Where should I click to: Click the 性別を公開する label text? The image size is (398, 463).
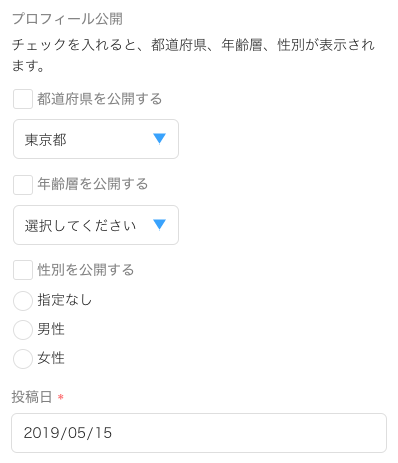click(85, 270)
